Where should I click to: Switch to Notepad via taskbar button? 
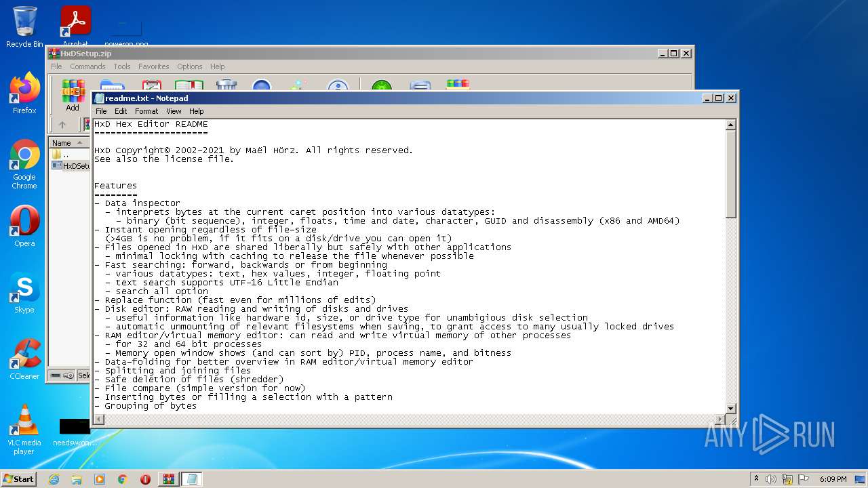pos(191,479)
